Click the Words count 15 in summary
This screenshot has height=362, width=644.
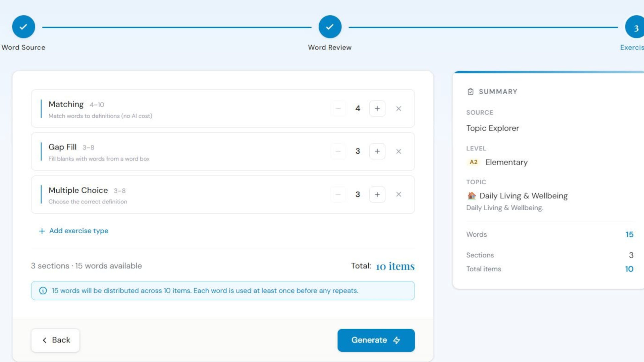pyautogui.click(x=629, y=235)
